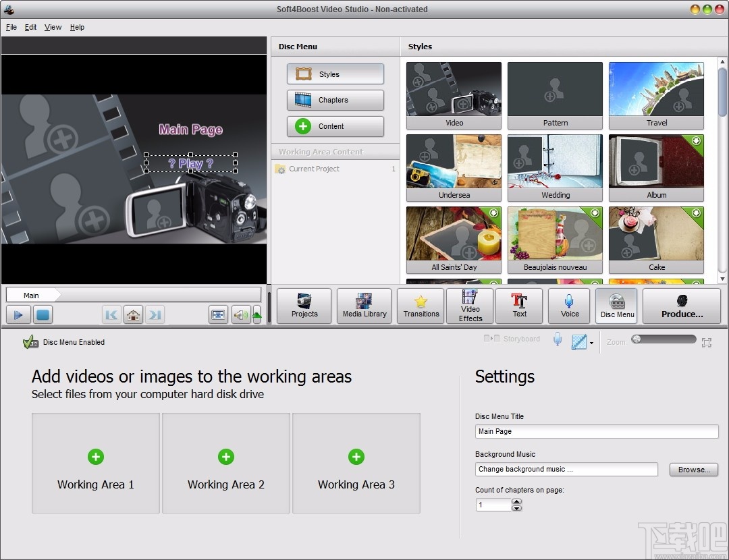Viewport: 729px width, 560px height.
Task: Open the Projects panel
Action: coord(304,306)
